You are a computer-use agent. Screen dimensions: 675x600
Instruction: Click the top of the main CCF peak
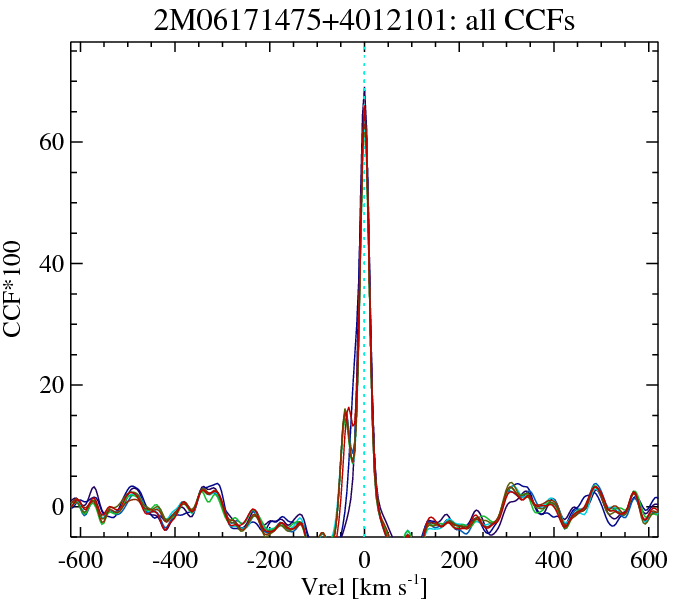pos(364,92)
